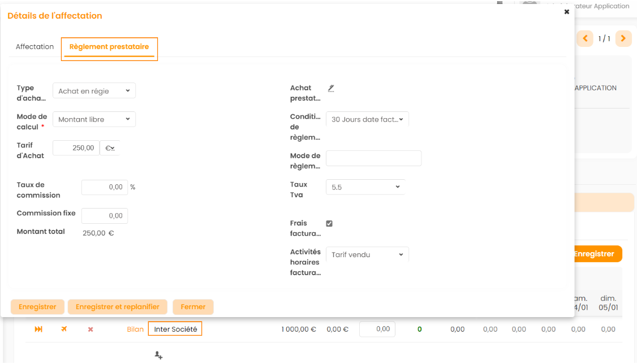
Task: Click the red delete cross in Bilan row
Action: coord(91,329)
